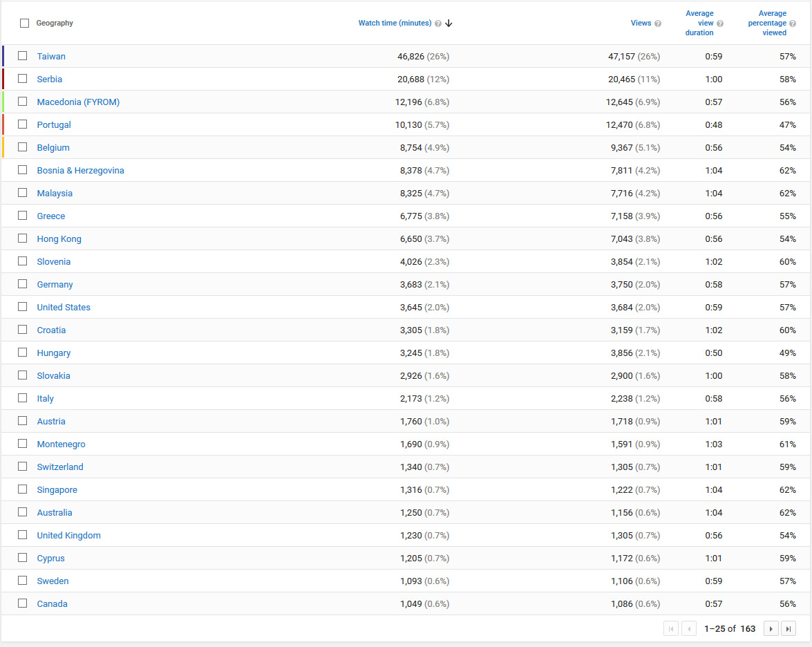Go to first page of results
Viewport: 812px width, 647px height.
tap(670, 629)
